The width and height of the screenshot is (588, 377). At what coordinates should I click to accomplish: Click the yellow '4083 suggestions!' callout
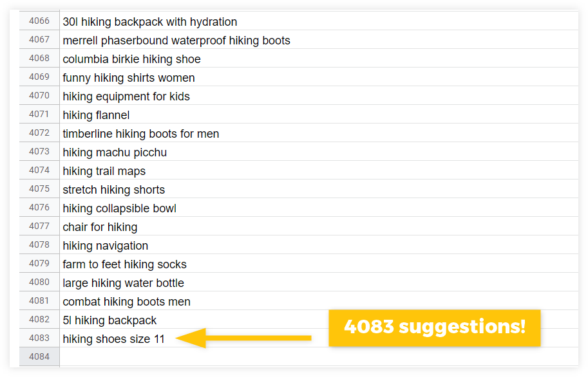435,328
